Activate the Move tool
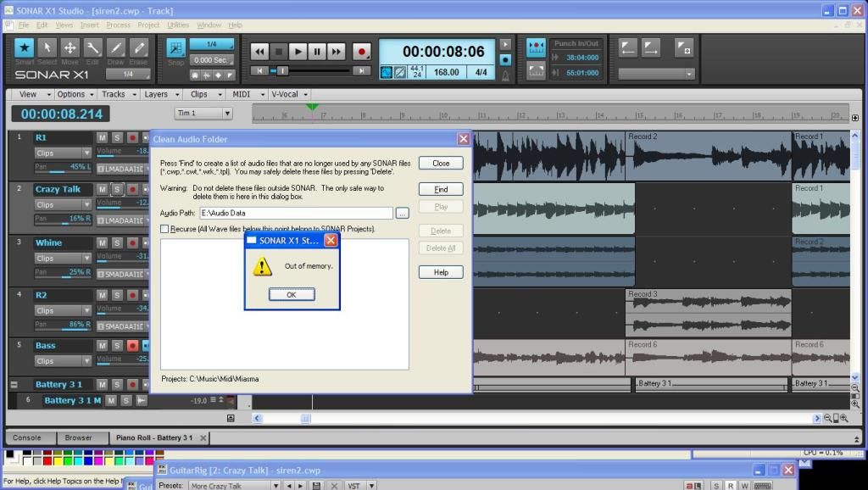Viewport: 868px width, 490px height. pyautogui.click(x=70, y=47)
